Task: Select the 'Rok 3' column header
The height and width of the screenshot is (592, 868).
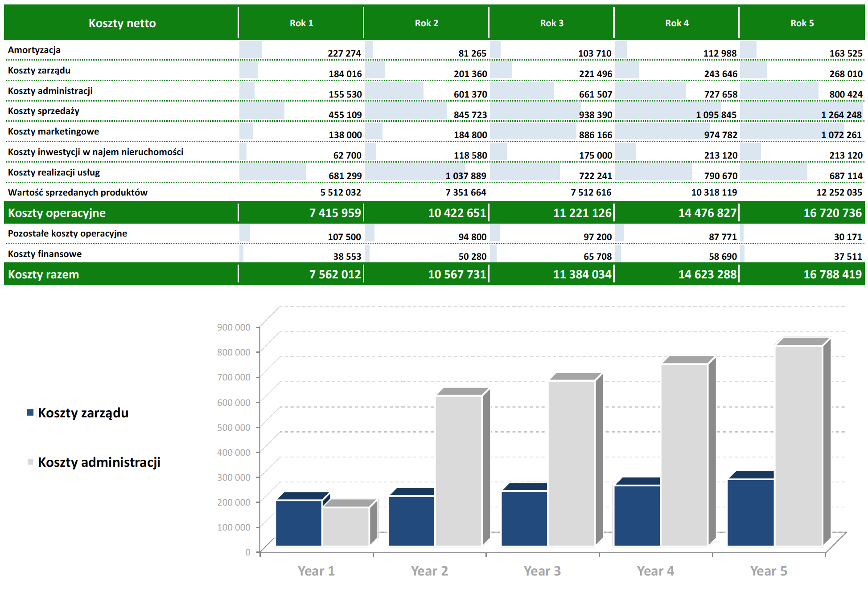Action: pyautogui.click(x=552, y=23)
